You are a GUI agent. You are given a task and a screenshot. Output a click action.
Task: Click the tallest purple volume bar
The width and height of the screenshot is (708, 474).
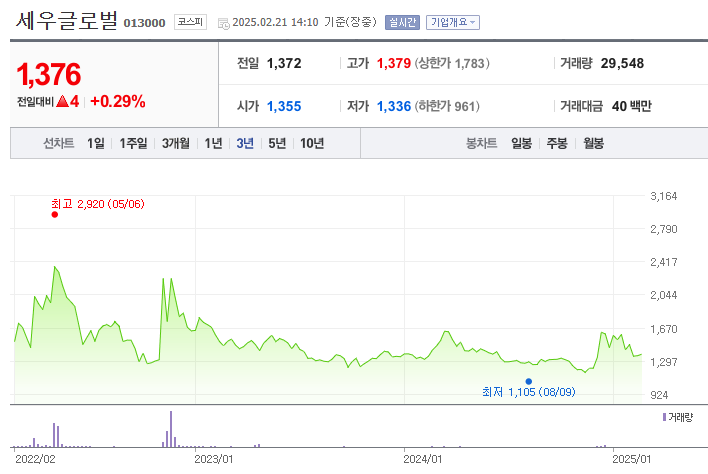(x=171, y=429)
